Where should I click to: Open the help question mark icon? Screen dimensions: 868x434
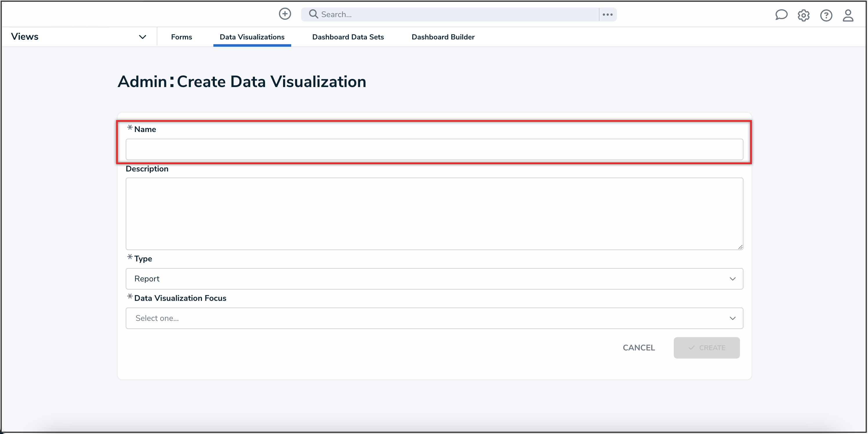pos(826,15)
